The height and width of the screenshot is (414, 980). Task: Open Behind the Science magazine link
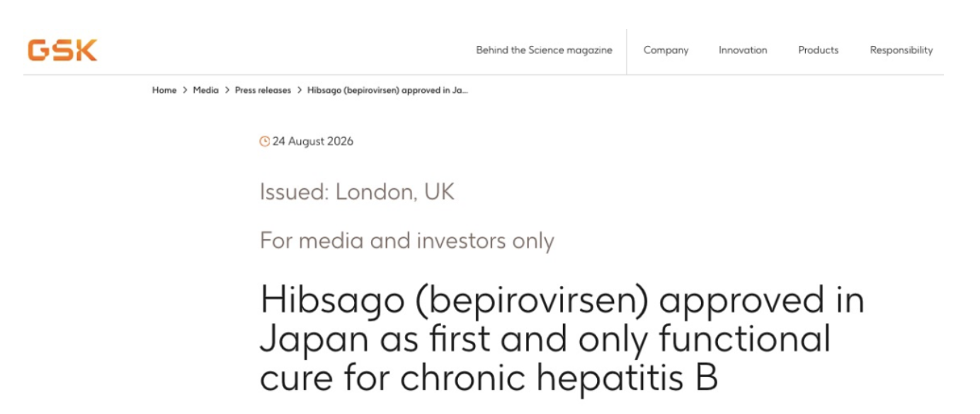[544, 50]
